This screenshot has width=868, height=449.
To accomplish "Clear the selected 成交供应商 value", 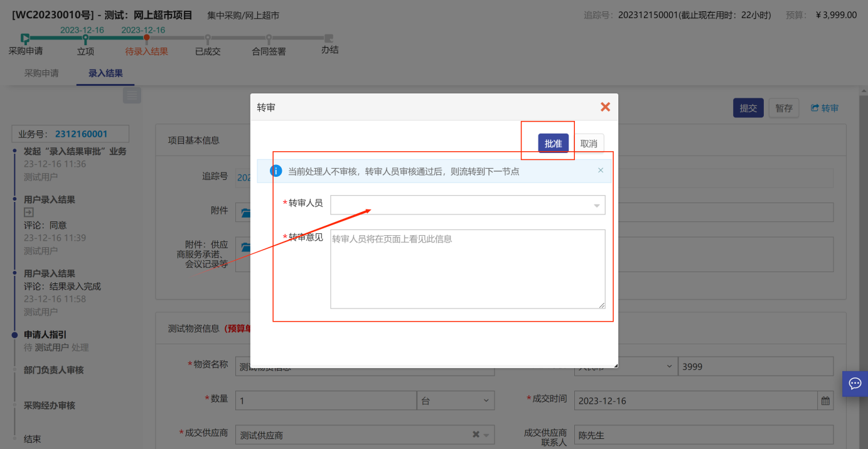I will click(476, 435).
